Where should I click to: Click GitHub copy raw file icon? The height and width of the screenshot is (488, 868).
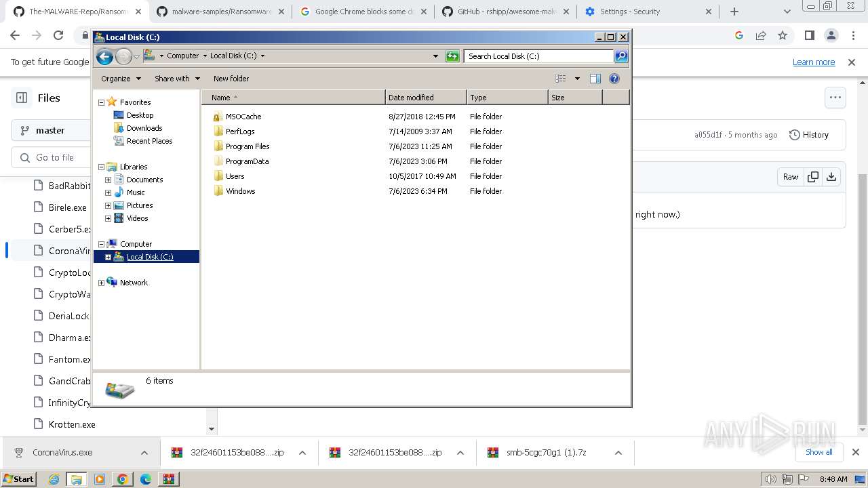[x=812, y=177]
